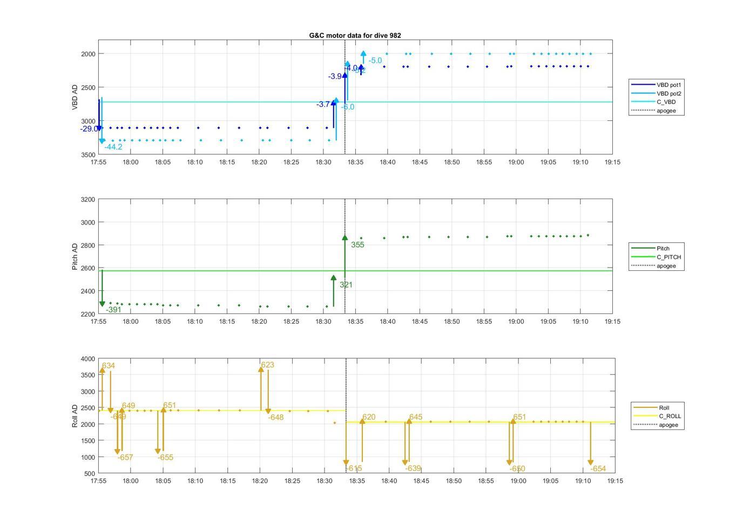The image size is (756, 532).
Task: Click the '-5.0' annotation in VBD plot
Action: pos(375,60)
